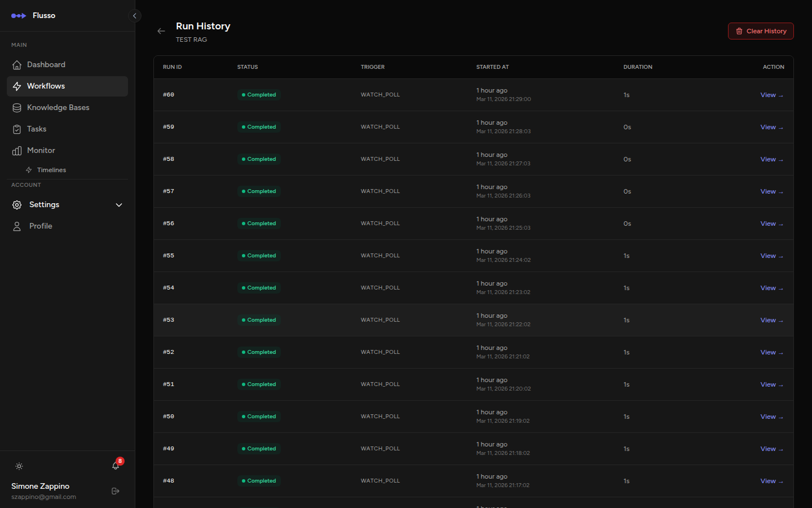Screen dimensions: 812x508
Task: Open Tasks in the sidebar
Action: pyautogui.click(x=67, y=129)
